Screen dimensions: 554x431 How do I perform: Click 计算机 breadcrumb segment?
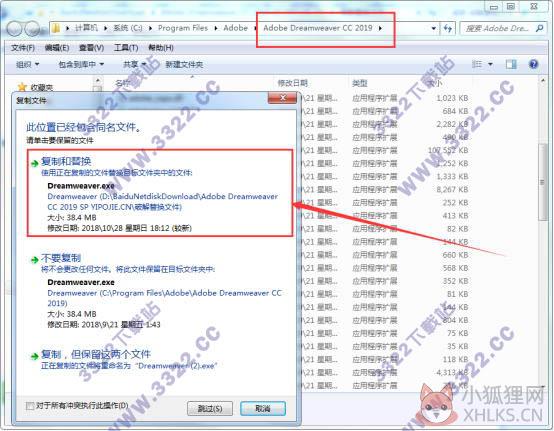tap(86, 28)
